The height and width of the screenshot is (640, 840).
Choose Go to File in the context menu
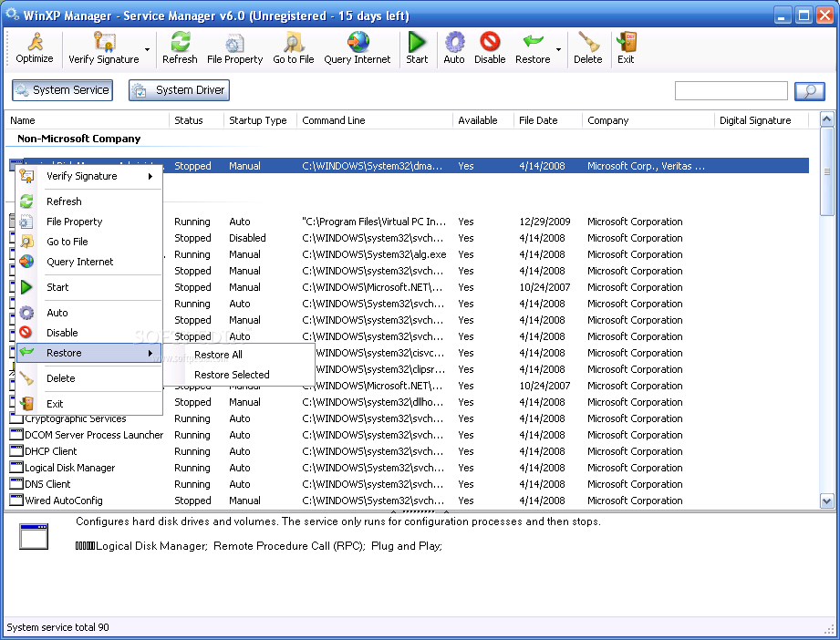point(89,242)
